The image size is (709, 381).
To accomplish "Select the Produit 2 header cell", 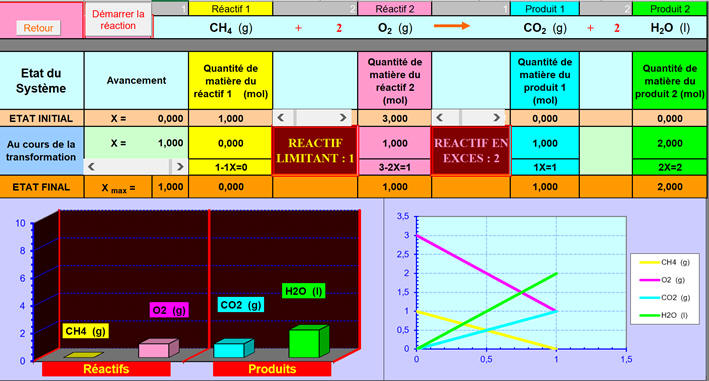I will click(x=670, y=9).
